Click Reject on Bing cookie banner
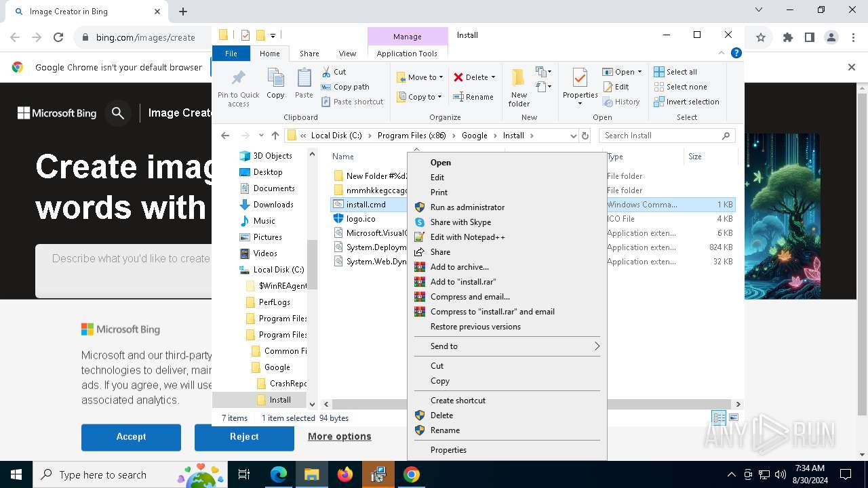 coord(244,437)
